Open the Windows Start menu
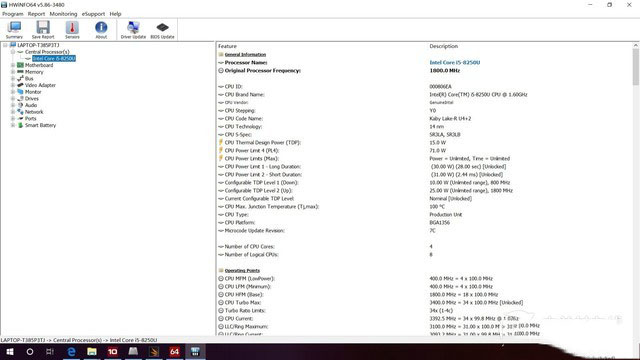Screen dimensions: 640x360 pyautogui.click(x=10, y=351)
